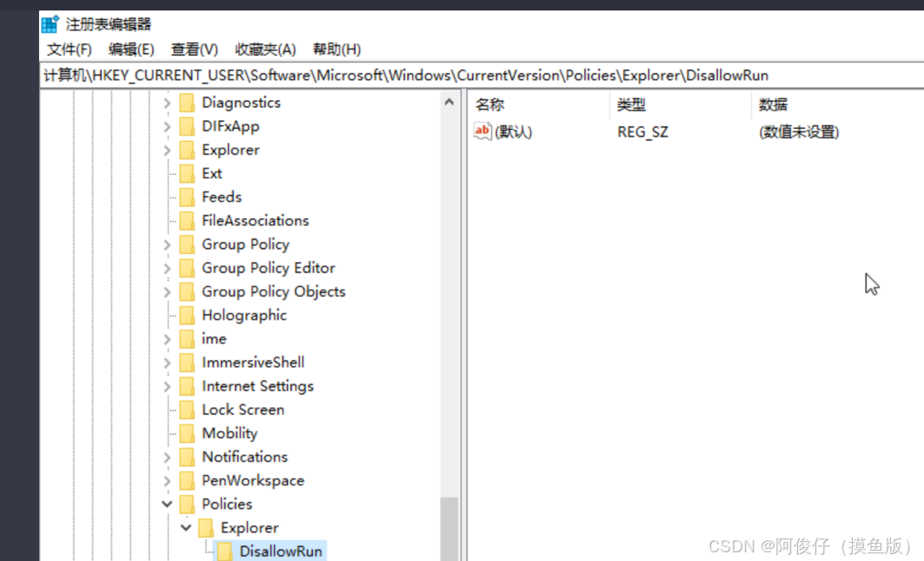Open the 查看(V) menu
The width and height of the screenshot is (924, 561).
193,49
